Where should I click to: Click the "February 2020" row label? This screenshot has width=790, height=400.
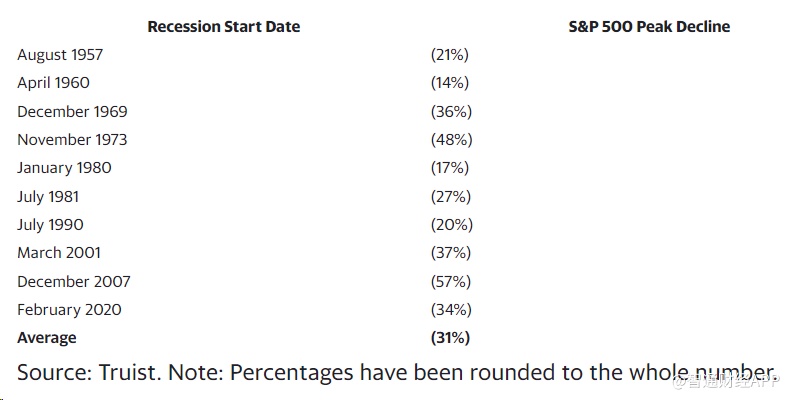(x=68, y=310)
